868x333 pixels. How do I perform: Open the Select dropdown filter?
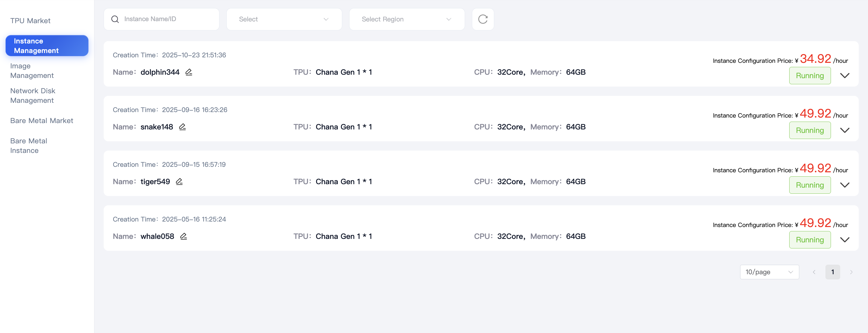click(x=284, y=19)
